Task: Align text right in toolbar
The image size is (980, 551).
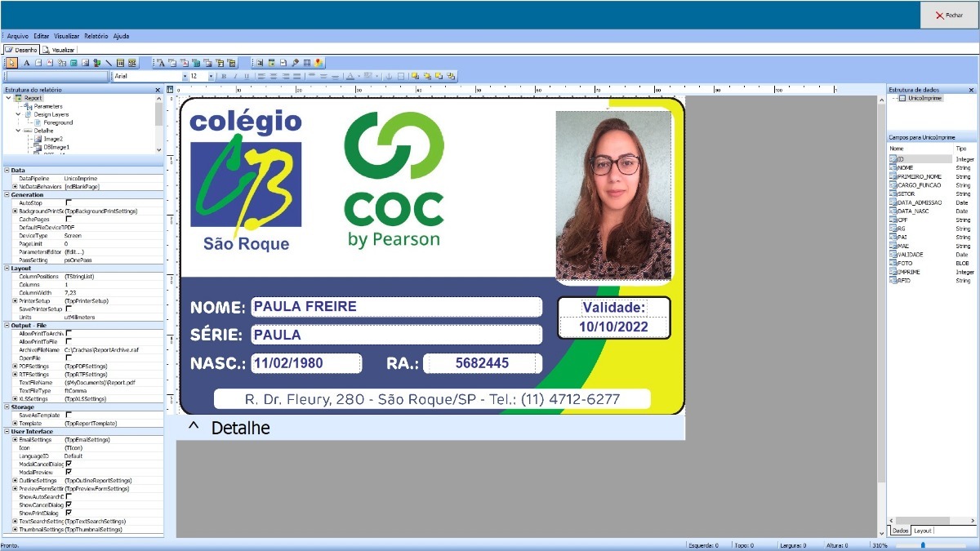Action: (285, 76)
